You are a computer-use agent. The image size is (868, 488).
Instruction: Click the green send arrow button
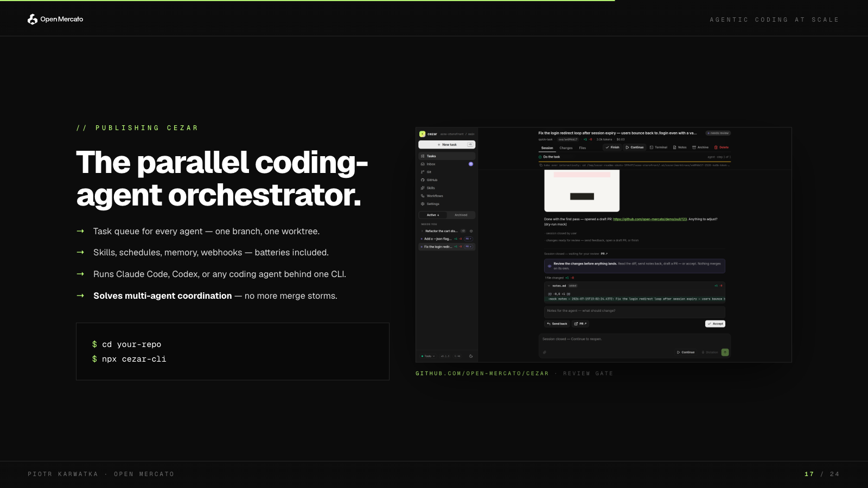coord(725,352)
